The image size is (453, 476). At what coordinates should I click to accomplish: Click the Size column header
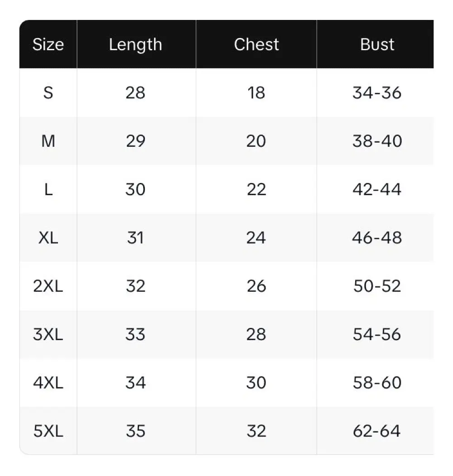[48, 44]
